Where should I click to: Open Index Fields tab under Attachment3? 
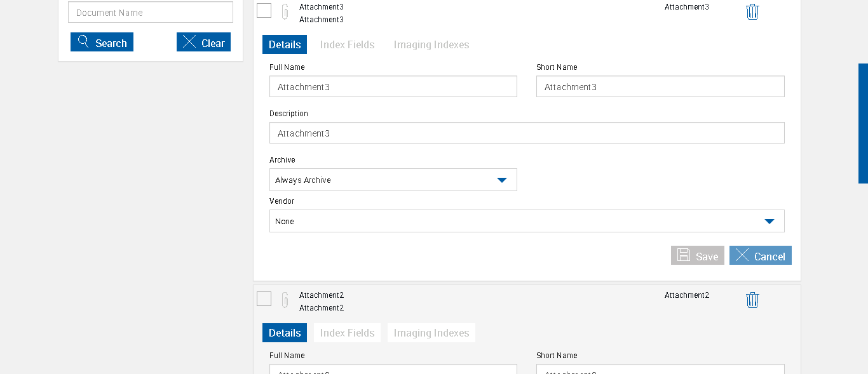pos(347,44)
